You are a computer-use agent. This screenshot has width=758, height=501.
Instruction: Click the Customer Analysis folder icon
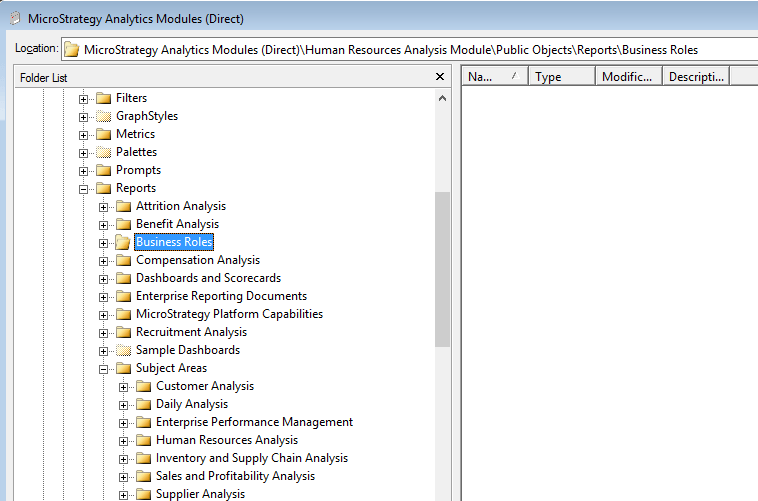(x=144, y=386)
